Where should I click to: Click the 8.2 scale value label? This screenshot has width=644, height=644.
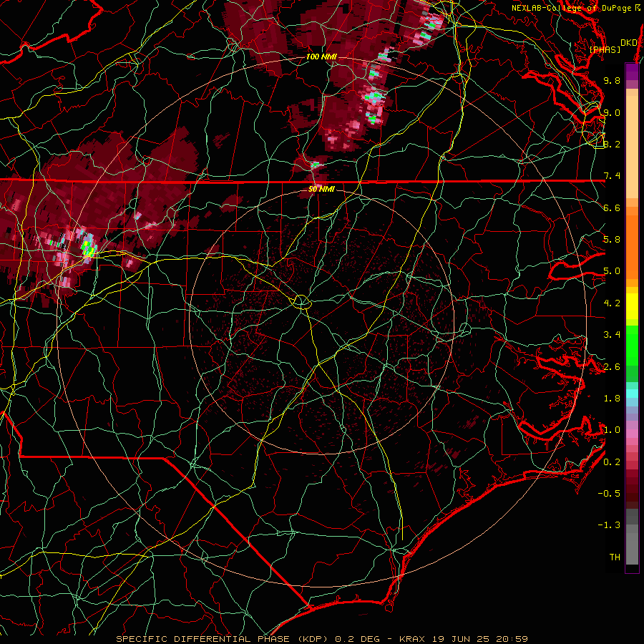click(612, 144)
